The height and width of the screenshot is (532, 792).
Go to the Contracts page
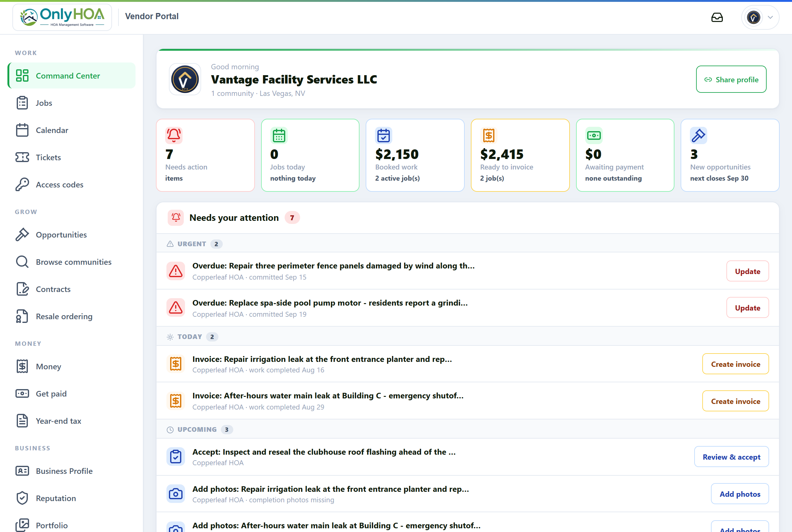tap(72, 289)
